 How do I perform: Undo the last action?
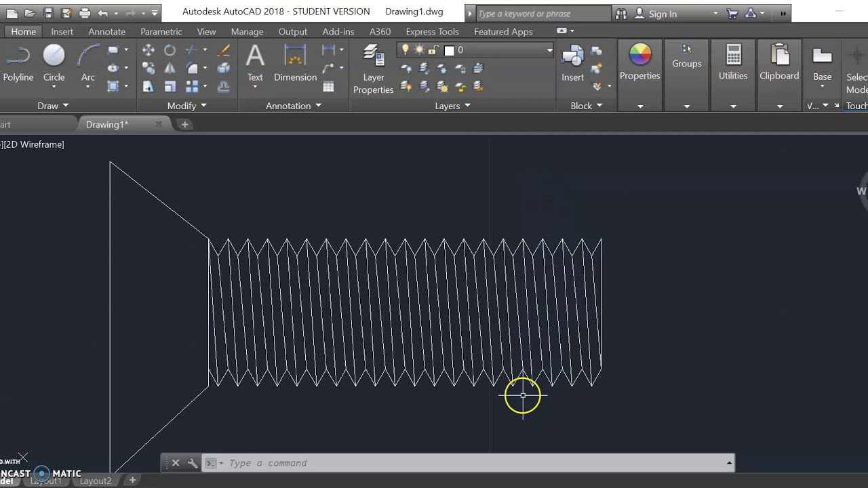click(103, 13)
